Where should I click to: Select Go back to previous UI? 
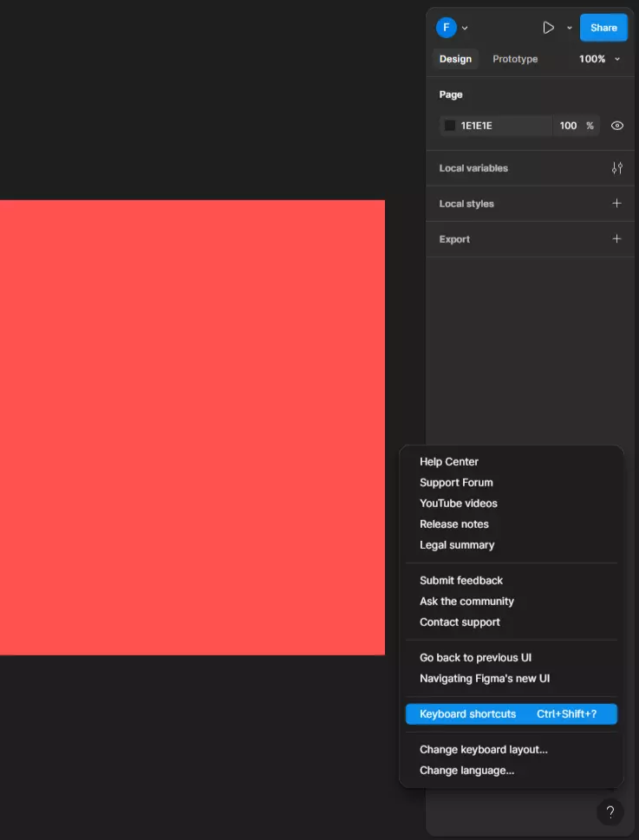pos(475,658)
